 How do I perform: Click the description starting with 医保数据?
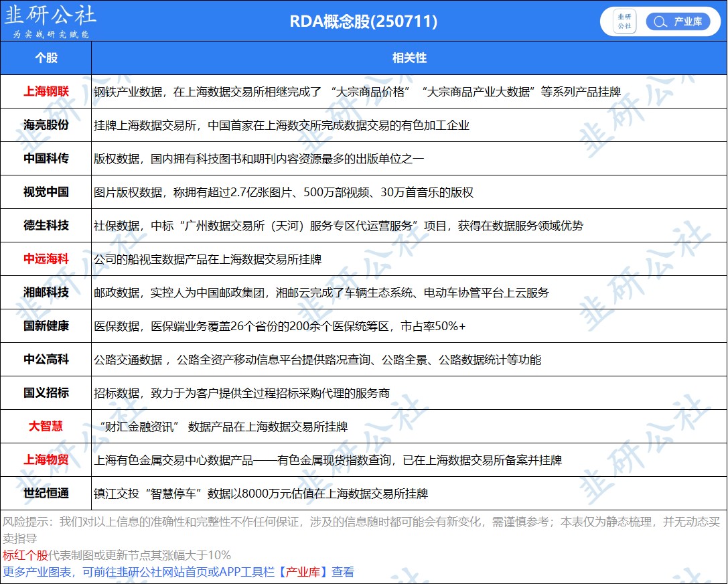point(279,326)
